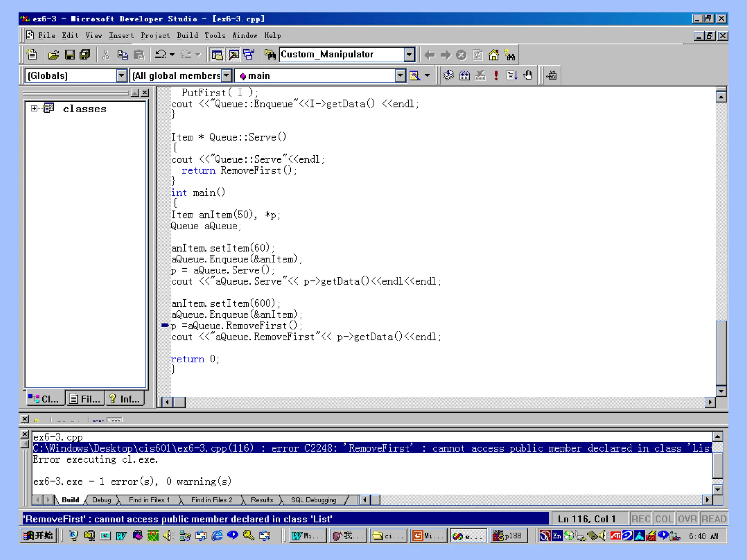
Task: Click the Cut scissors icon
Action: tap(106, 55)
